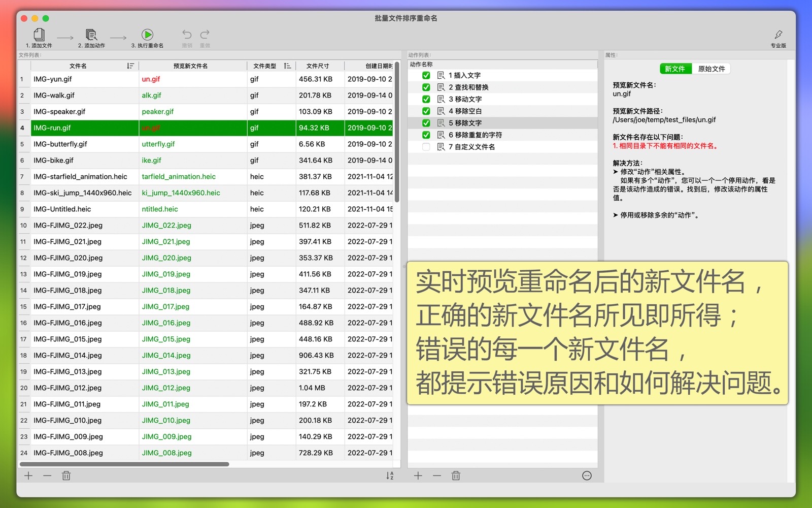The height and width of the screenshot is (508, 812).
Task: Click the horizontal scrollbar of the file list
Action: coord(124,464)
